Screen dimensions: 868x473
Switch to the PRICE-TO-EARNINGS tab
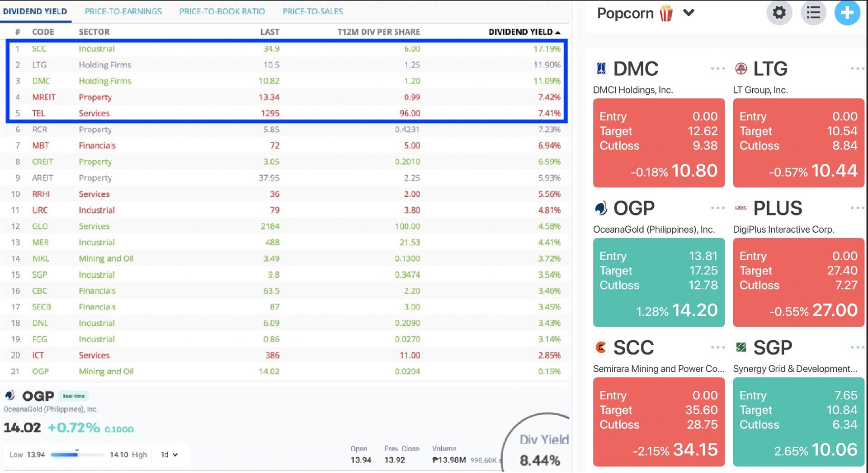coord(123,11)
